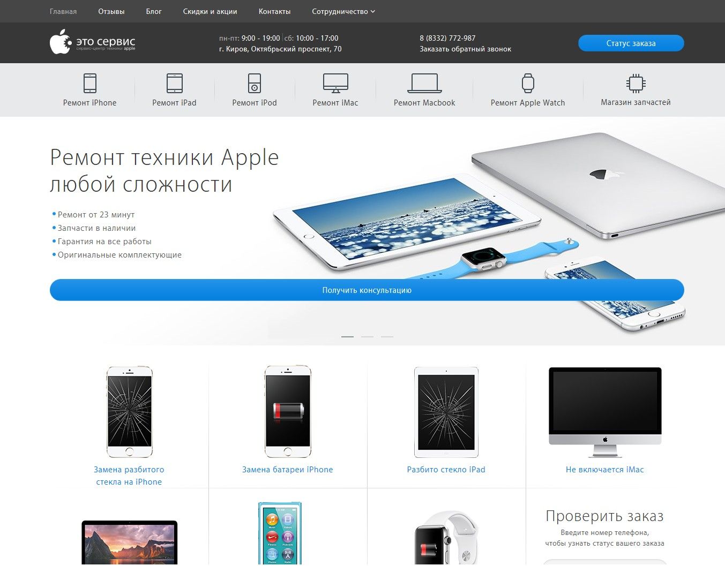Go to Отзывы page

pyautogui.click(x=111, y=11)
